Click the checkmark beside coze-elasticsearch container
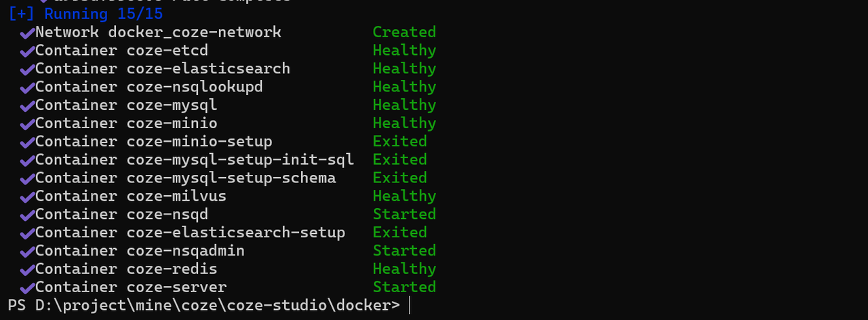868x320 pixels. (x=27, y=69)
